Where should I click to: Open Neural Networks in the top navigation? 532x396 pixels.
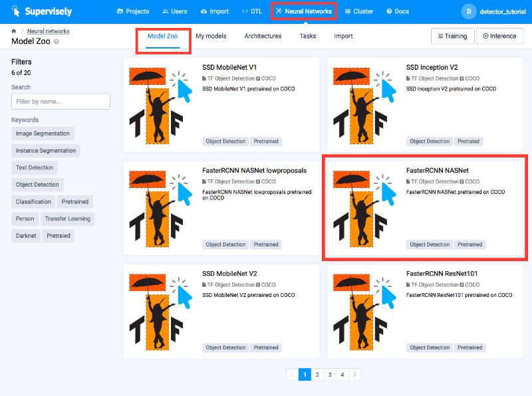[304, 11]
